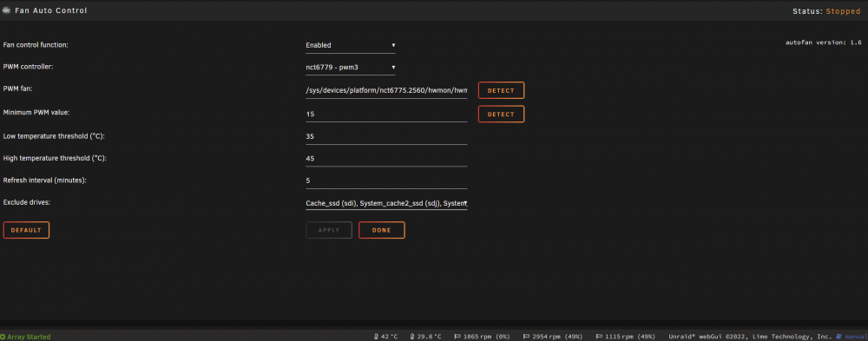This screenshot has height=341, width=868.
Task: Focus the High temperature threshold field
Action: tap(386, 159)
